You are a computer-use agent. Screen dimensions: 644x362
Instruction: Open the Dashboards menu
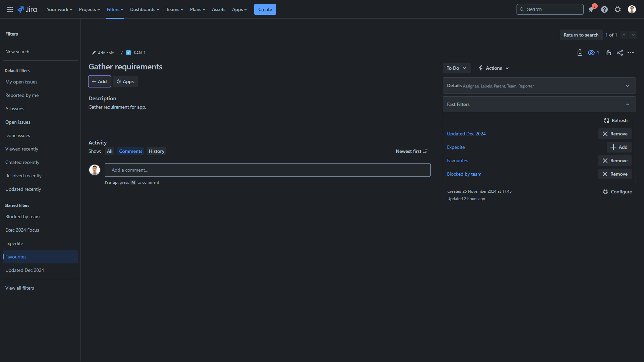click(145, 9)
